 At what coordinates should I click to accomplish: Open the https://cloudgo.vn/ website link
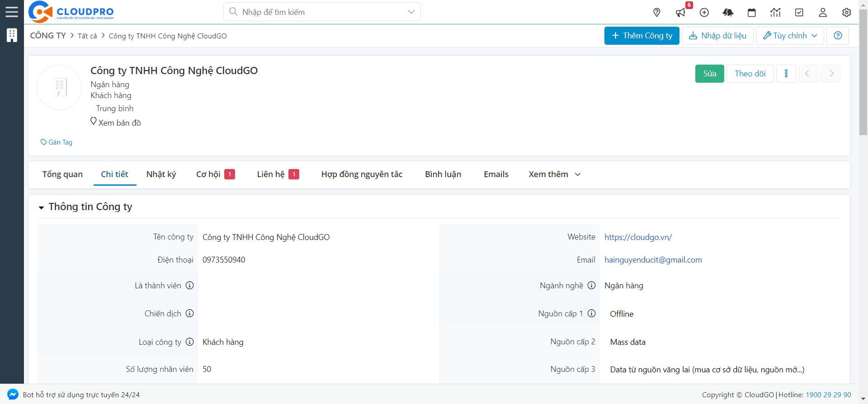pos(638,237)
